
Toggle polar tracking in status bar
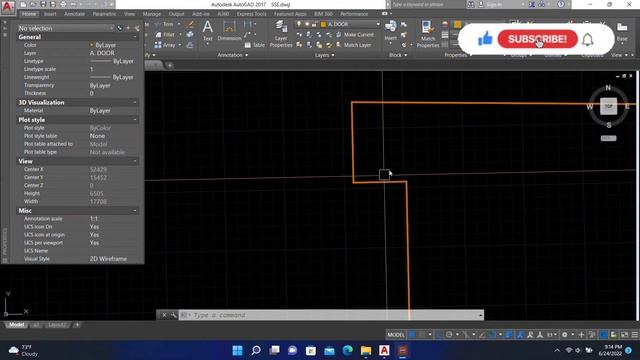(x=449, y=335)
